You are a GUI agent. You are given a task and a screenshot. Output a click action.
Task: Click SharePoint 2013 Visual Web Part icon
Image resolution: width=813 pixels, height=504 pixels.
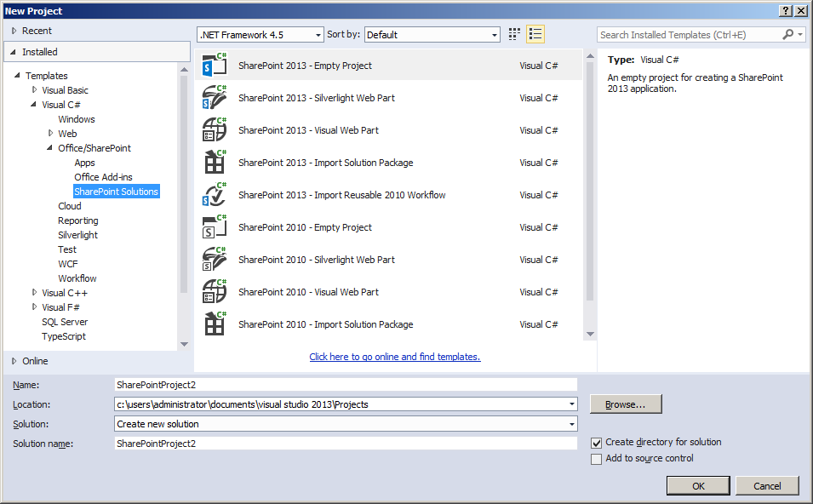click(215, 130)
